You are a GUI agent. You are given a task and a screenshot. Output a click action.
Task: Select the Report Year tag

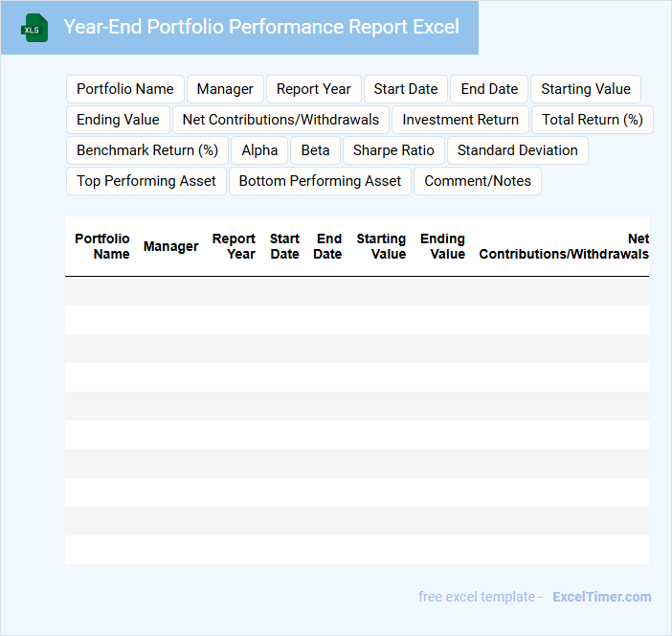[314, 89]
